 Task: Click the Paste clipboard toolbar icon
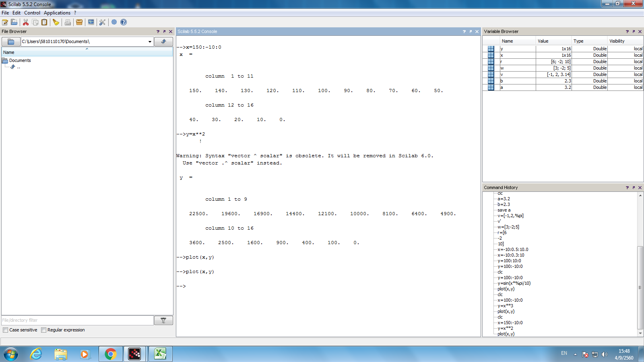[x=44, y=22]
